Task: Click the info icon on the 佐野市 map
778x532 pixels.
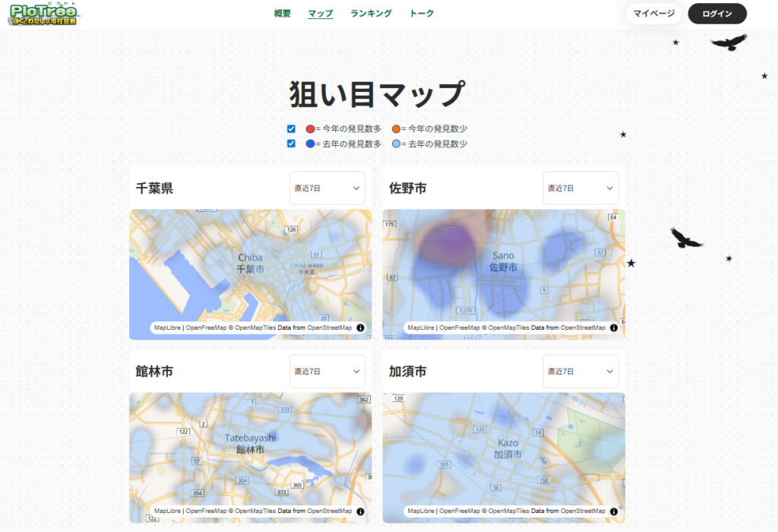Action: (x=613, y=328)
